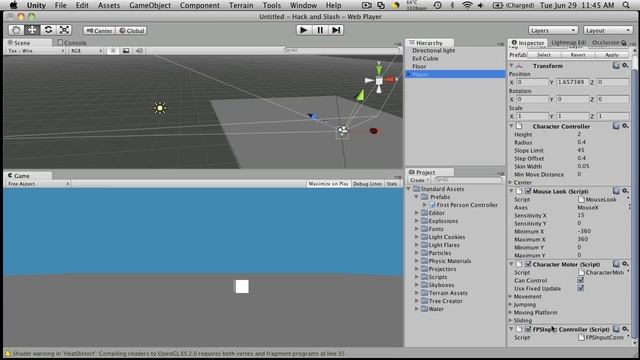Expand the Skyboxes folder
Screen dimensions: 640x360
click(417, 285)
